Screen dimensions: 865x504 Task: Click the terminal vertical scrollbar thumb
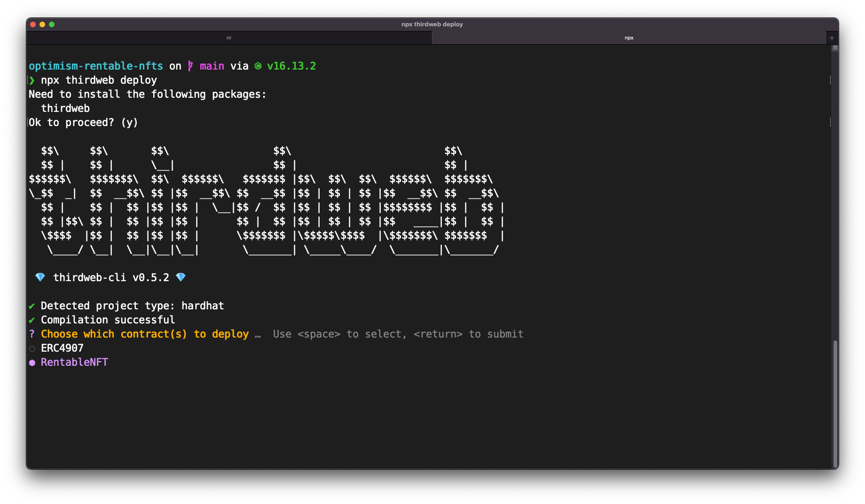835,403
